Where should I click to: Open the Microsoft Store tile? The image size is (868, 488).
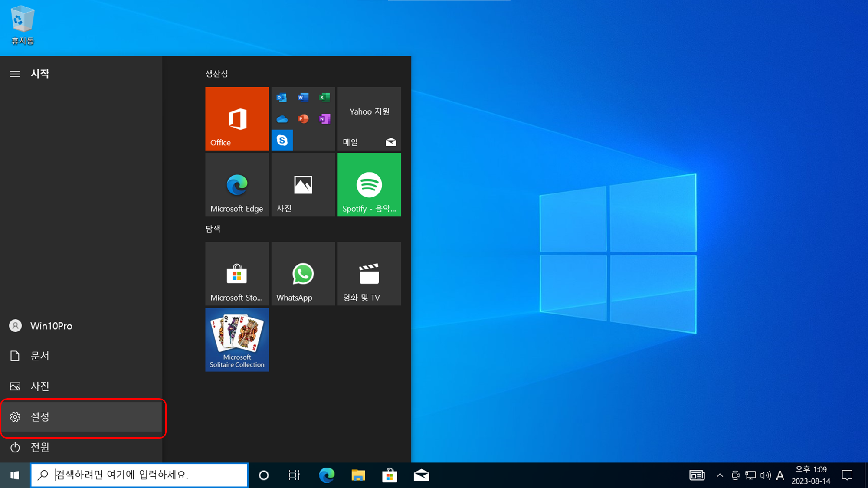click(237, 274)
